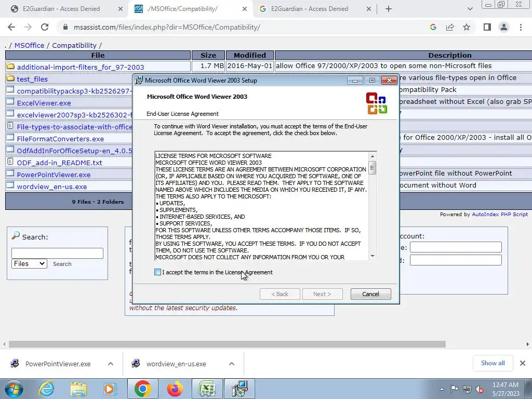The image size is (532, 399).
Task: Click the address bar URL
Action: pos(167,27)
